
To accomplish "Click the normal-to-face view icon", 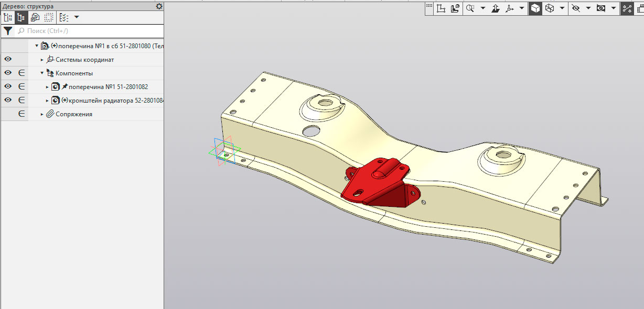I will pyautogui.click(x=455, y=8).
